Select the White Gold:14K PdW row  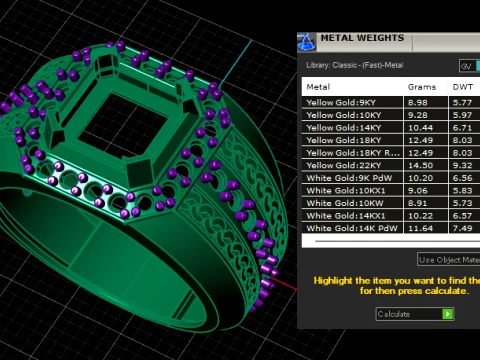391,228
